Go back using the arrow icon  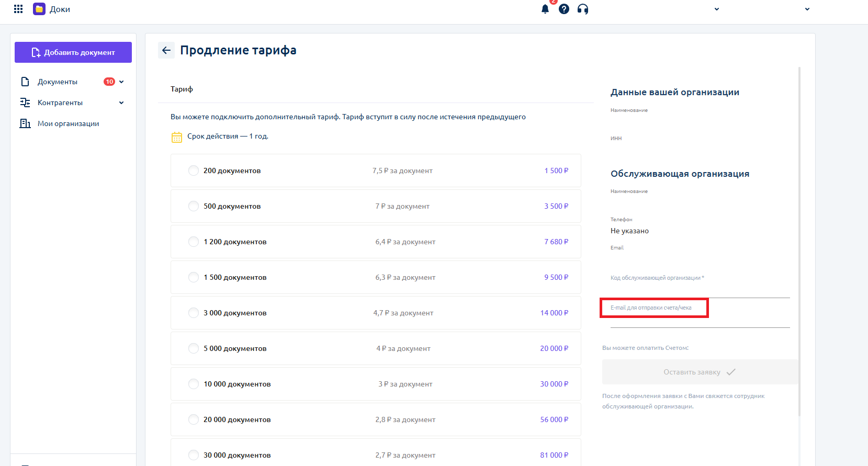click(166, 50)
